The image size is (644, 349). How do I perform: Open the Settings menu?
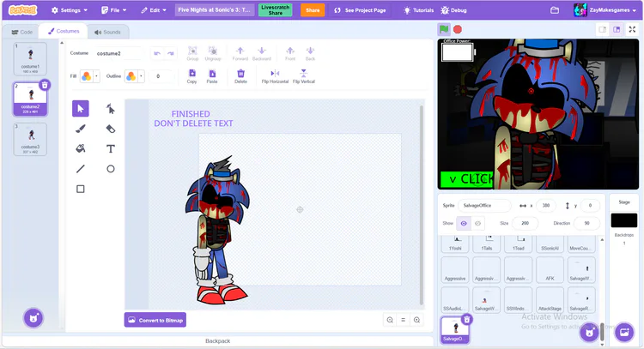70,10
